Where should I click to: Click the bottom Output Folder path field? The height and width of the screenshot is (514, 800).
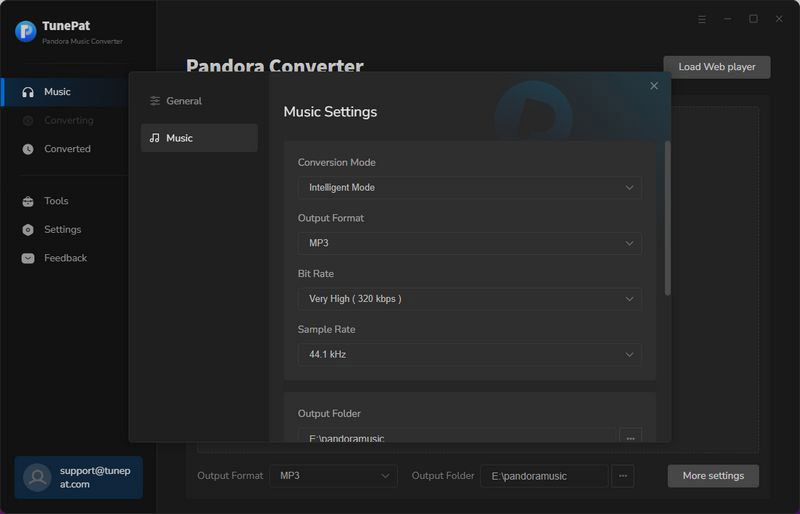point(544,476)
